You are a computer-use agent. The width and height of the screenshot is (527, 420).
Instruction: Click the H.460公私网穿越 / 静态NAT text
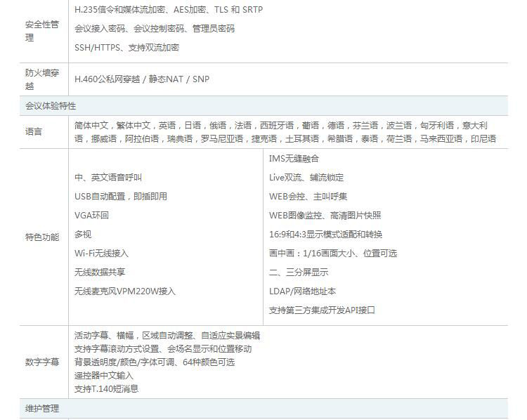(142, 79)
